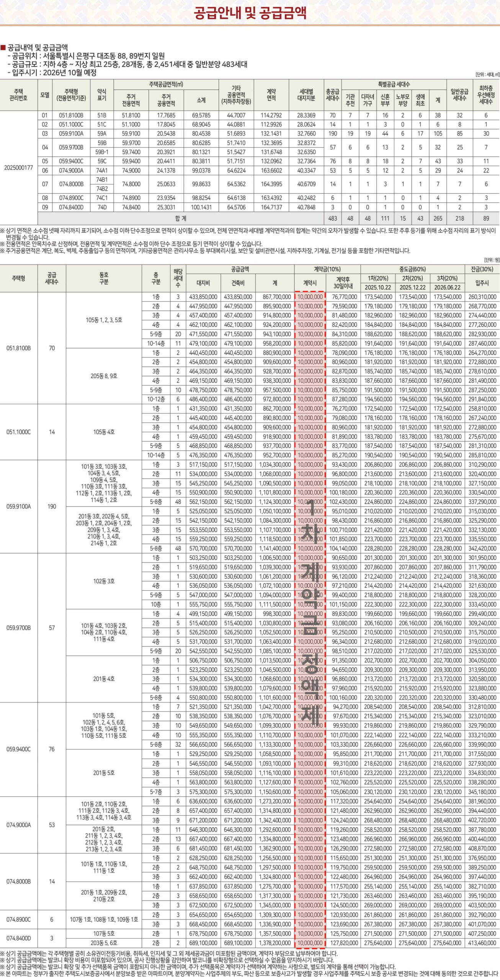The width and height of the screenshot is (500, 980).
Task: Click the installment date 2025.12.22
Action: (x=413, y=287)
